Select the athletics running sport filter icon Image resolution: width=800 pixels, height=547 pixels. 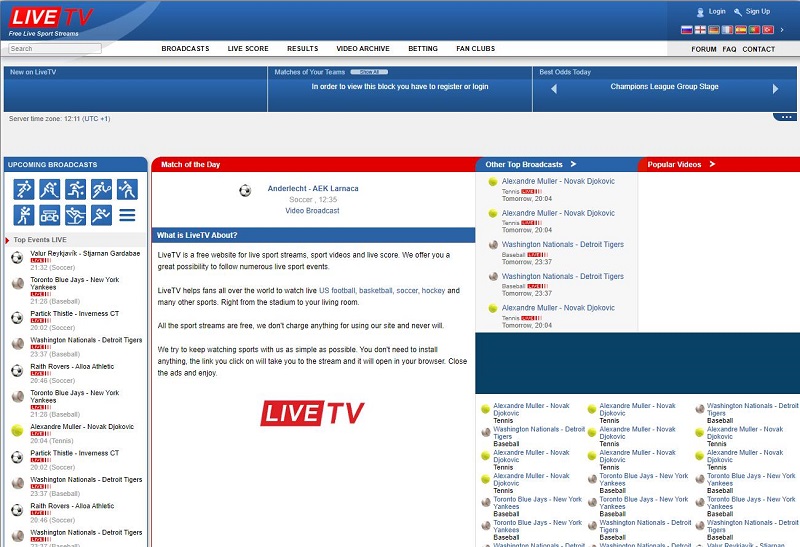pyautogui.click(x=102, y=215)
